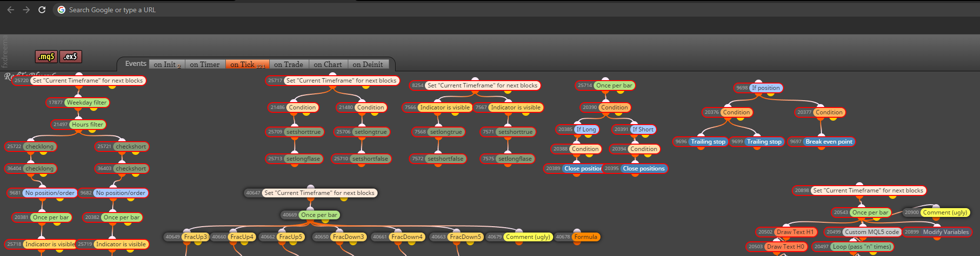Export project as .ex5 file

(71, 57)
